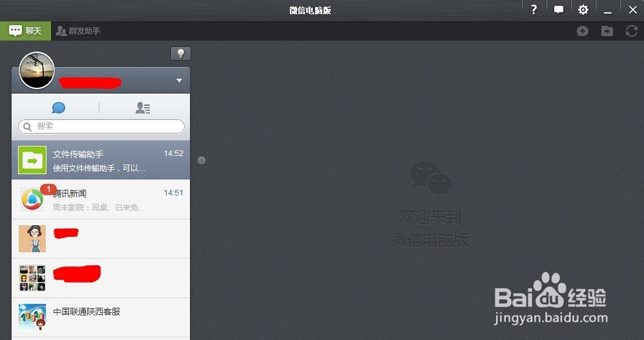
Task: Open the 腾讯新闻 conversation
Action: 101,199
